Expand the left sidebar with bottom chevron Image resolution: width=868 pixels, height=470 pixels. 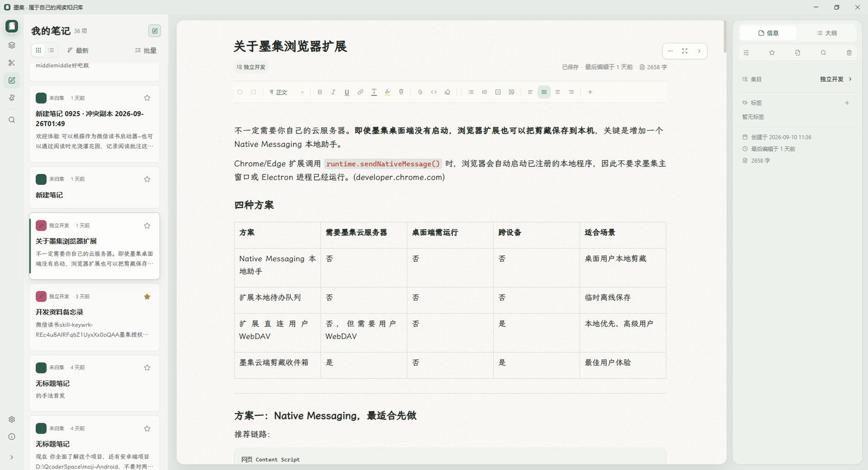click(11, 458)
